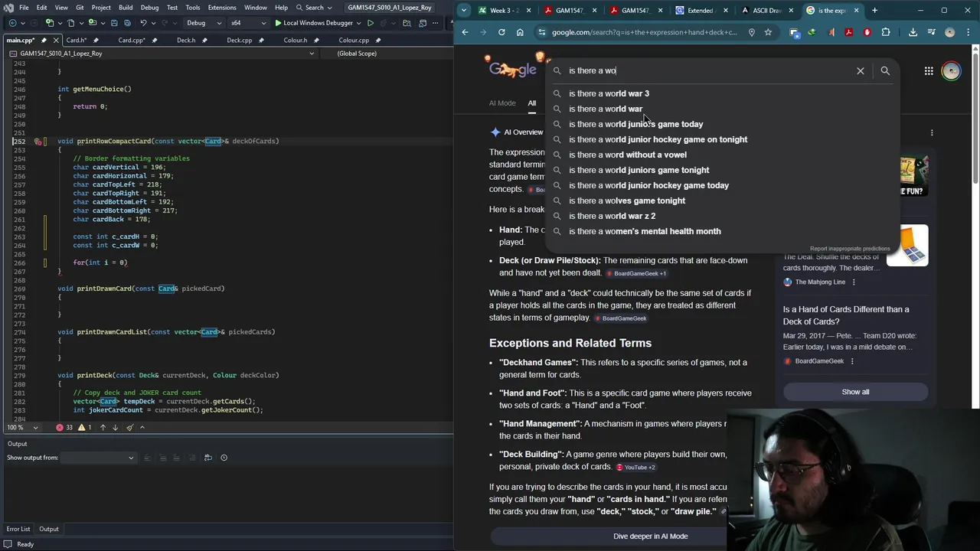Click the Undo arrow in Visual Studio
This screenshot has height=551, width=980.
click(x=143, y=23)
